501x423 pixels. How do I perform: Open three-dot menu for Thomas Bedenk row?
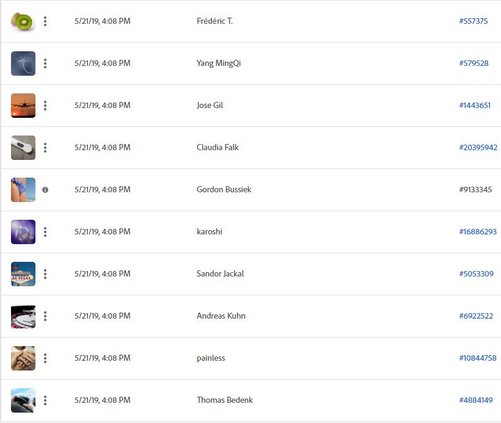tap(45, 400)
